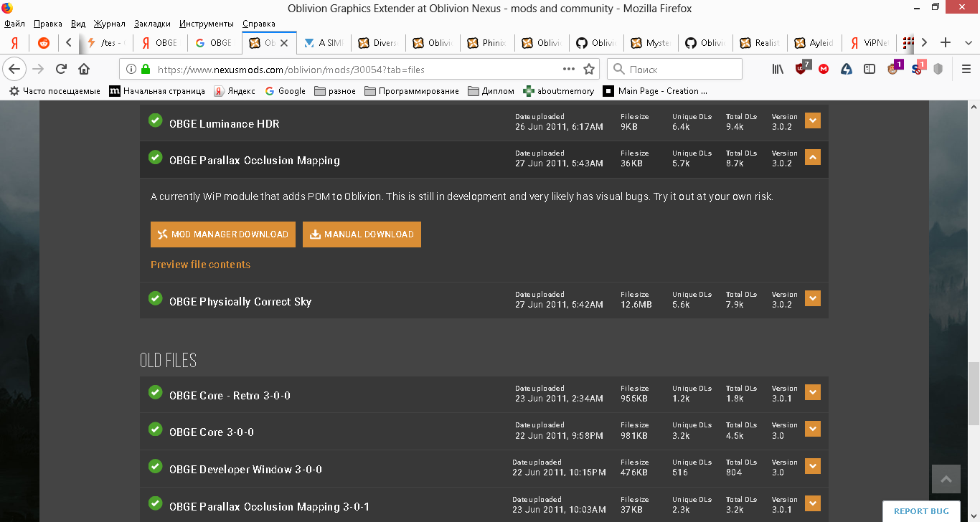Open the Main Page - Creation bookmark

[x=655, y=91]
